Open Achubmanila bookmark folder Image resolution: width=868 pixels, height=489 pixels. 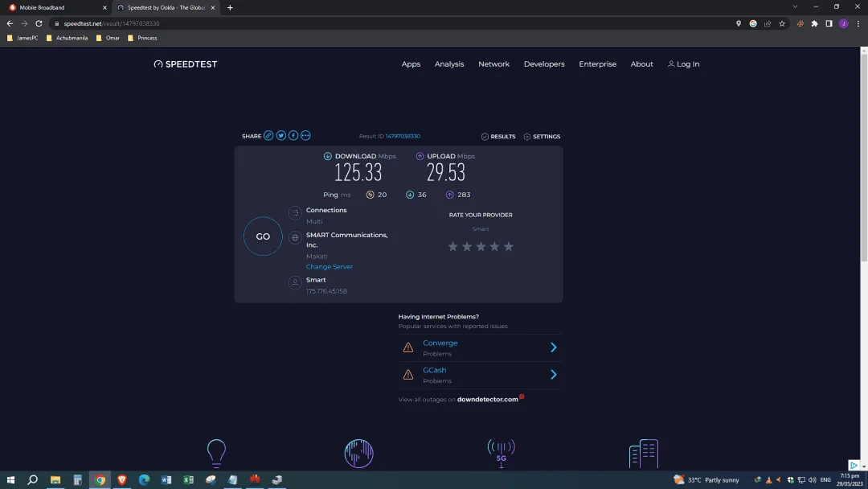pos(67,38)
